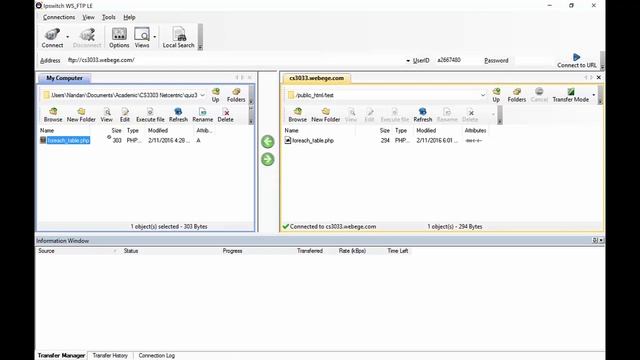Viewport: 640px width, 360px height.
Task: Click the Views toolbar icon
Action: tap(142, 38)
